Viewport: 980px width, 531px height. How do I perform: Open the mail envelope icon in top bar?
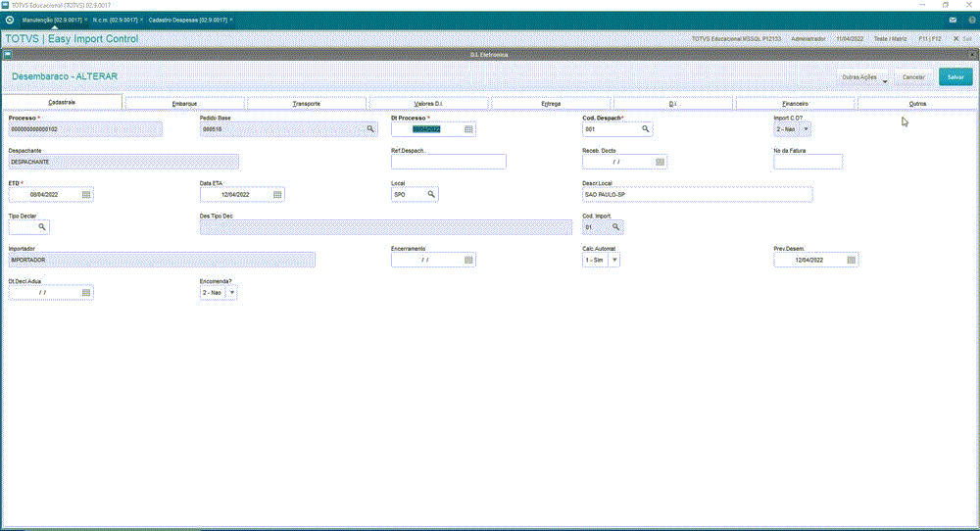pyautogui.click(x=953, y=20)
